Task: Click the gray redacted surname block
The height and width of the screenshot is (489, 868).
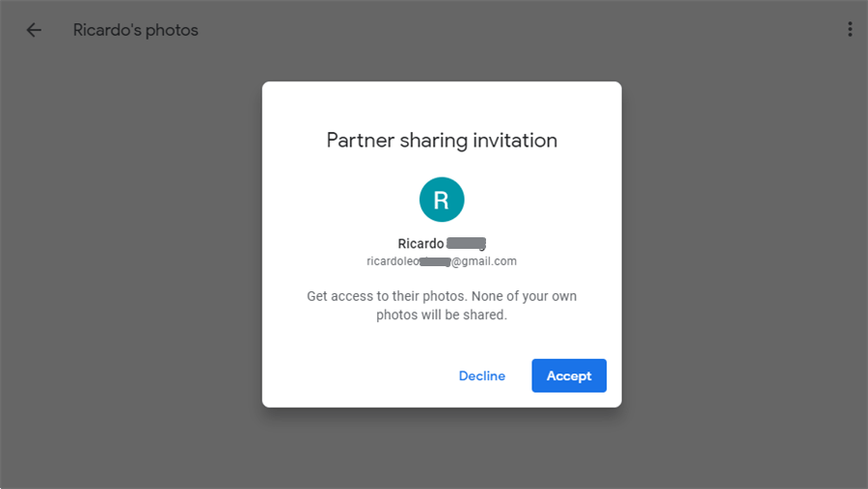Action: 466,244
